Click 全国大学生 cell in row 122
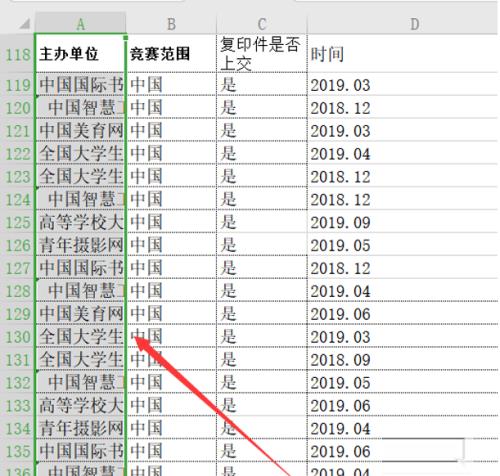 (80, 153)
